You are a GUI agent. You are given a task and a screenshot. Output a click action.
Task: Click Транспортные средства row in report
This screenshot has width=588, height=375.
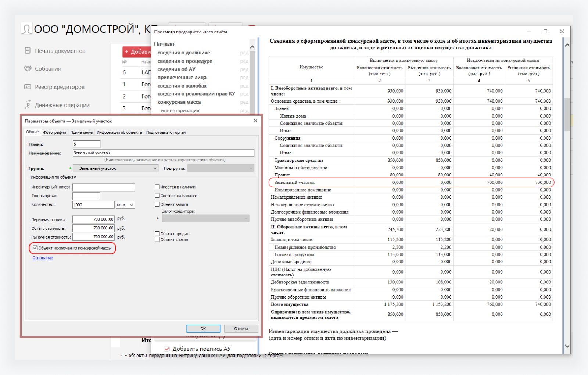(410, 160)
